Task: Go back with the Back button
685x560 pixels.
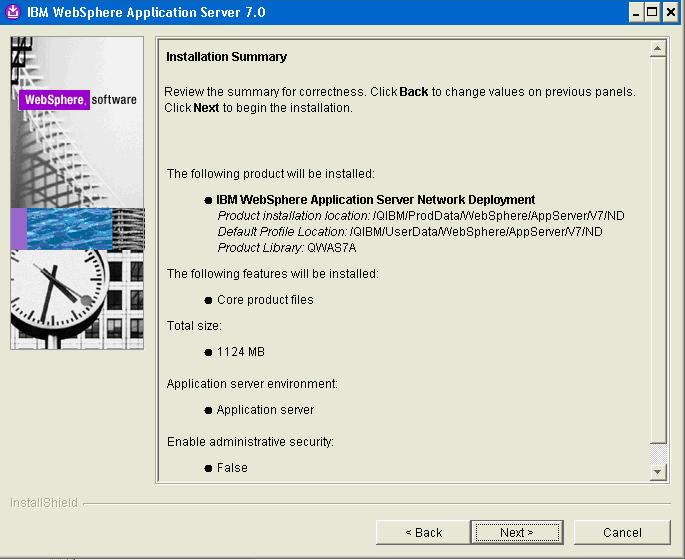Action: (423, 532)
